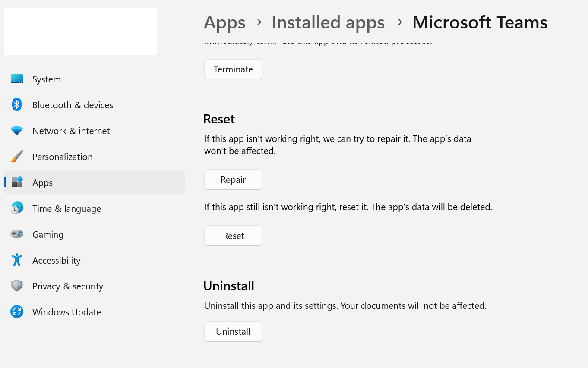Navigate back to Apps breadcrumb
Viewport: 588px width, 368px height.
[224, 22]
